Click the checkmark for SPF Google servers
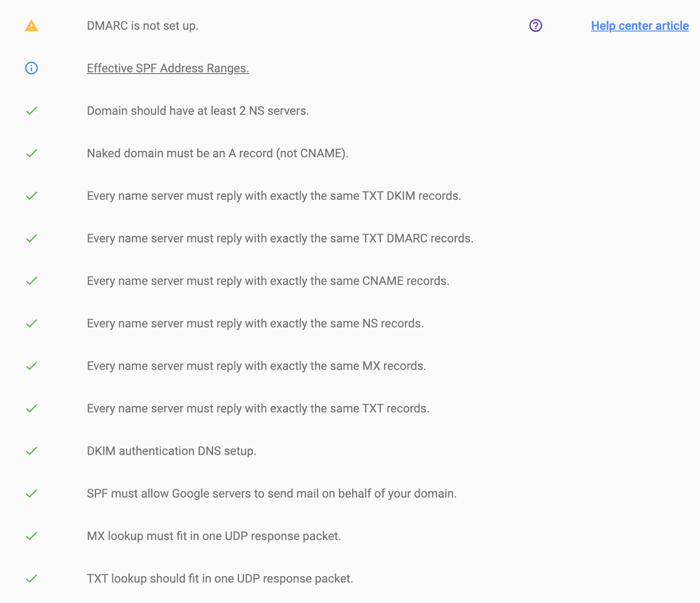 point(31,494)
